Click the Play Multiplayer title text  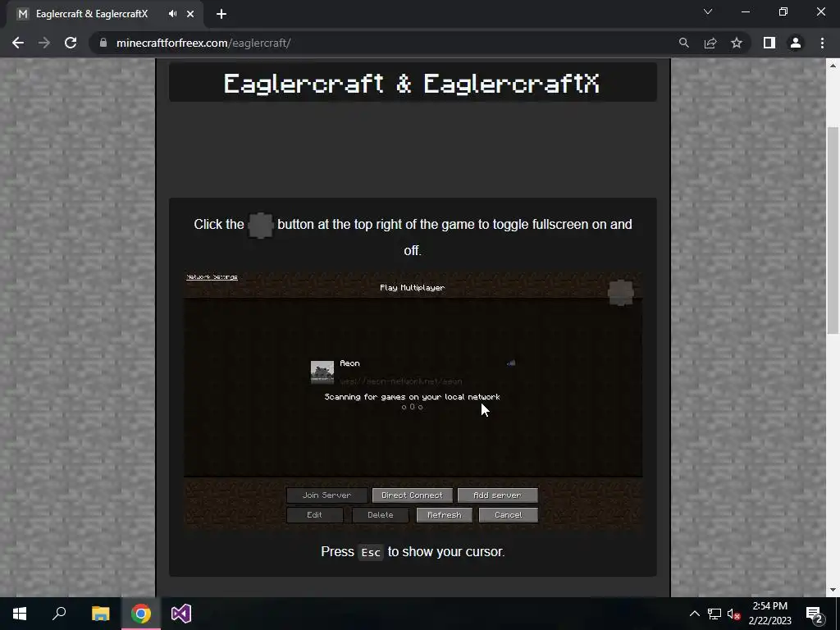coord(412,288)
